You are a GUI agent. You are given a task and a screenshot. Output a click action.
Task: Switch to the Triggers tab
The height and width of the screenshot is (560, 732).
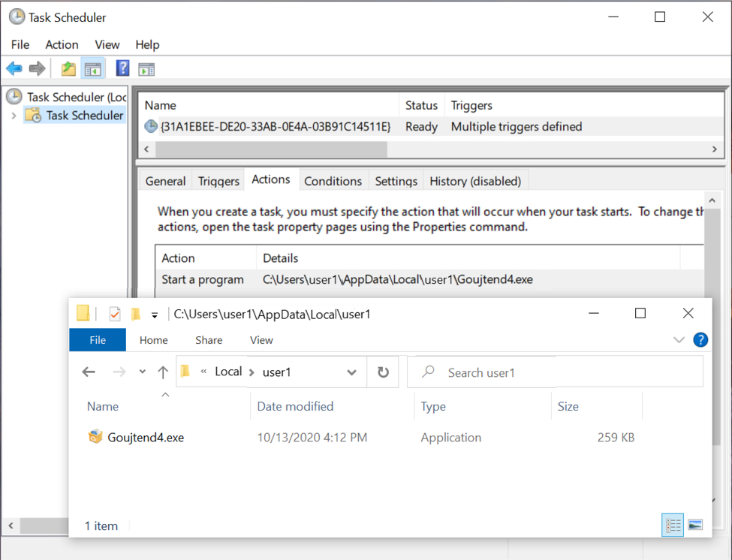[x=218, y=181]
